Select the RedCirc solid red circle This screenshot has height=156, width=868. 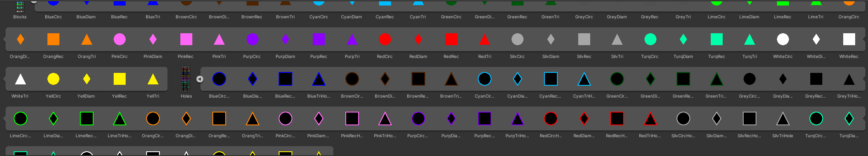pos(385,39)
